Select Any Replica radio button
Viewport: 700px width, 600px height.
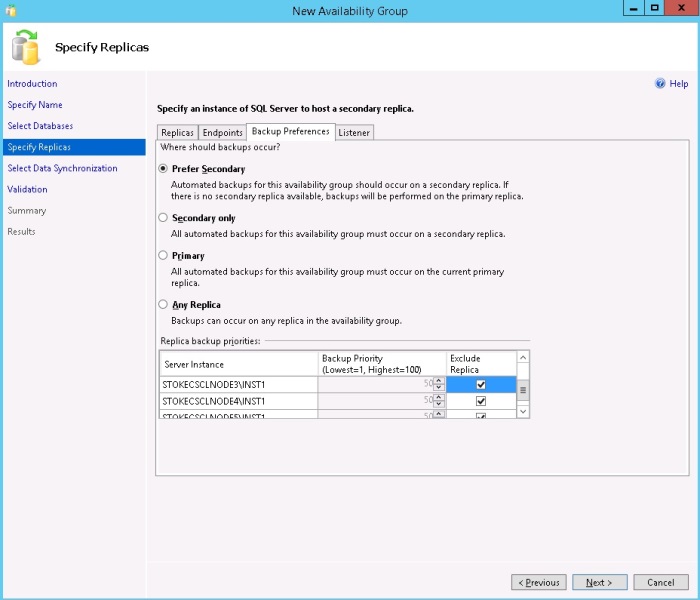[x=163, y=304]
